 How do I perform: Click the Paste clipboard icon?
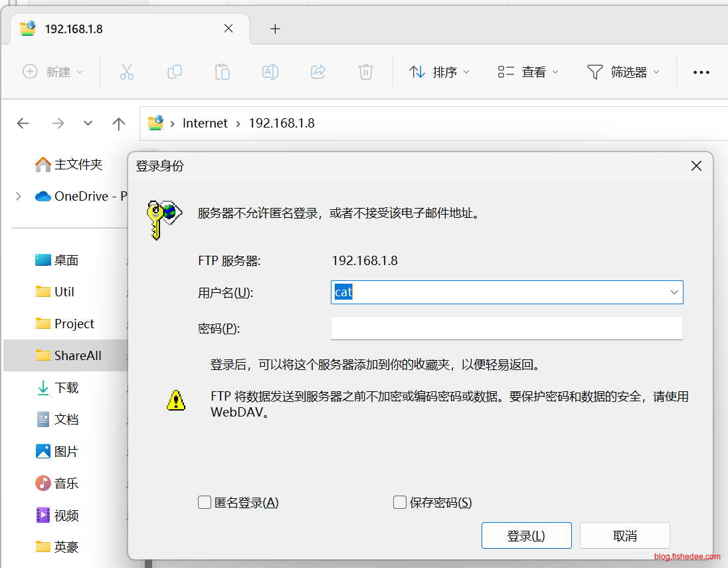tap(223, 72)
